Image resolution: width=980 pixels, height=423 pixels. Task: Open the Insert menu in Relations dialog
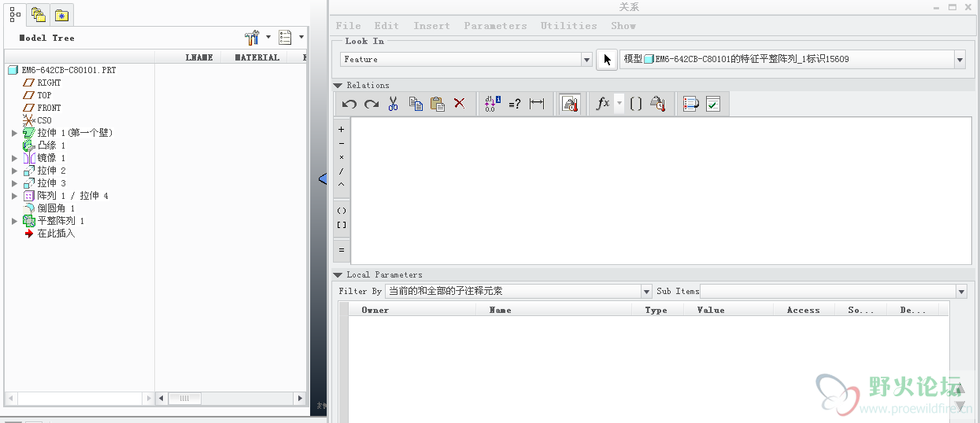(432, 26)
